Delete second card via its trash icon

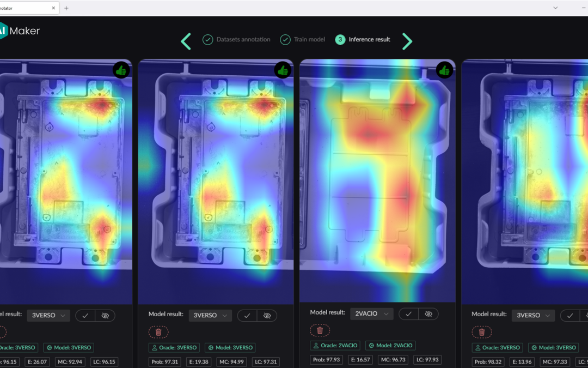point(158,332)
